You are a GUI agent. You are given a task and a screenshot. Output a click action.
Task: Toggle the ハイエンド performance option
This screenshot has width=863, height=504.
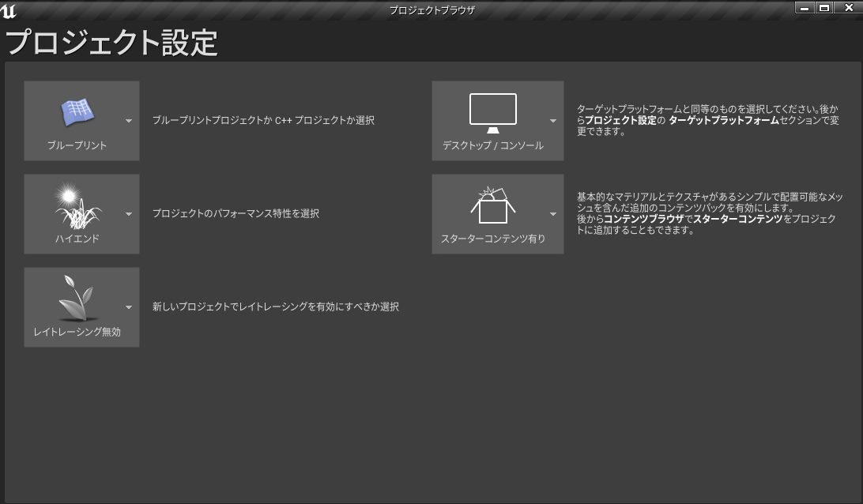pyautogui.click(x=81, y=213)
